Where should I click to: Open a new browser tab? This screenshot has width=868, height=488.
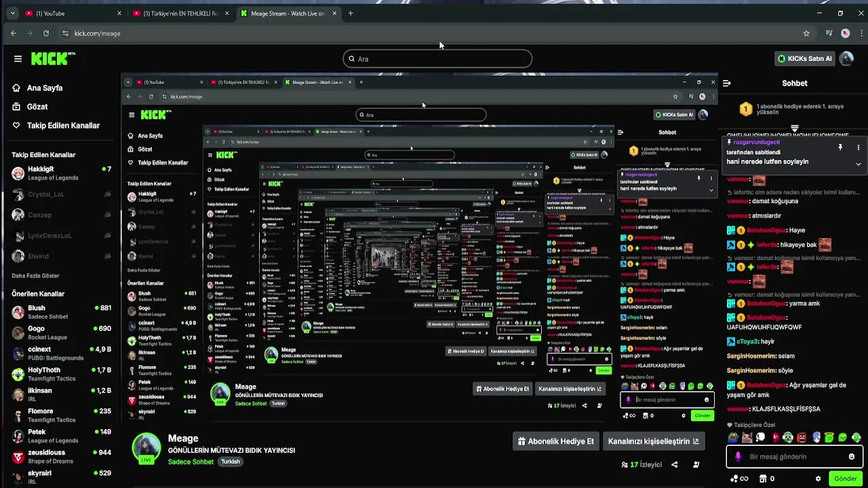pos(351,14)
